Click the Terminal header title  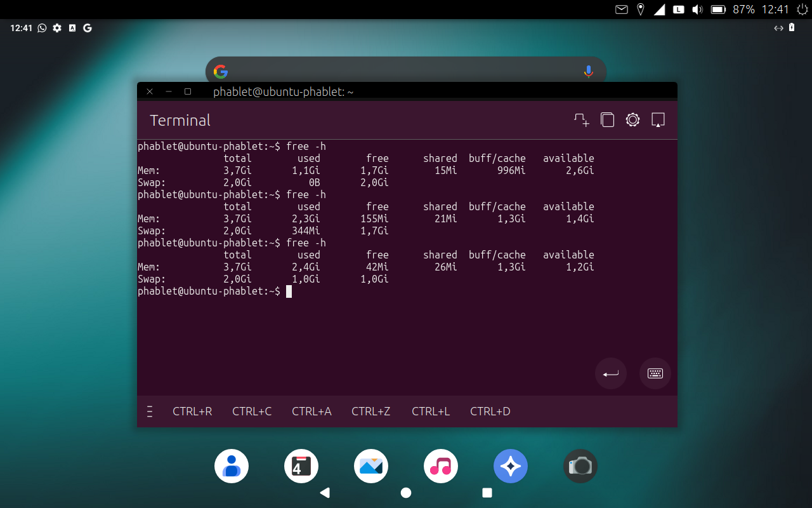coord(180,120)
